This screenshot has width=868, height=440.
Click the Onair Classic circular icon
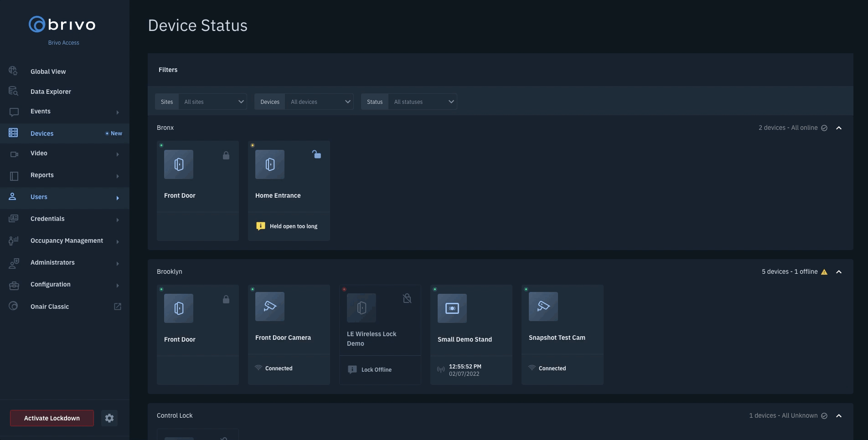tap(13, 306)
